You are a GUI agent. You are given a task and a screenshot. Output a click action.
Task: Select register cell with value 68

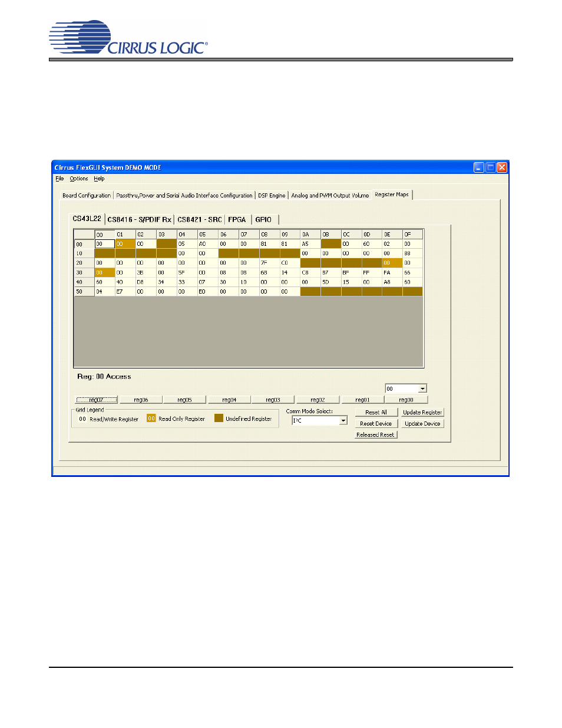(269, 272)
